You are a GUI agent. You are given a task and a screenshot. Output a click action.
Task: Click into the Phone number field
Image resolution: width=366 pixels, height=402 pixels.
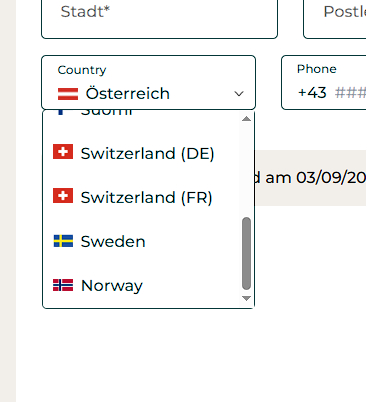[x=324, y=82]
